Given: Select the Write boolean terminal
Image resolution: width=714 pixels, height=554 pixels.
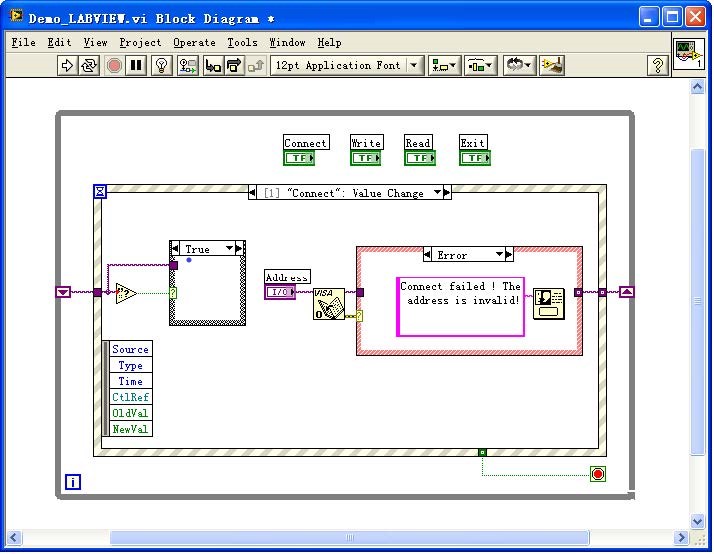Looking at the screenshot, I should pyautogui.click(x=365, y=158).
